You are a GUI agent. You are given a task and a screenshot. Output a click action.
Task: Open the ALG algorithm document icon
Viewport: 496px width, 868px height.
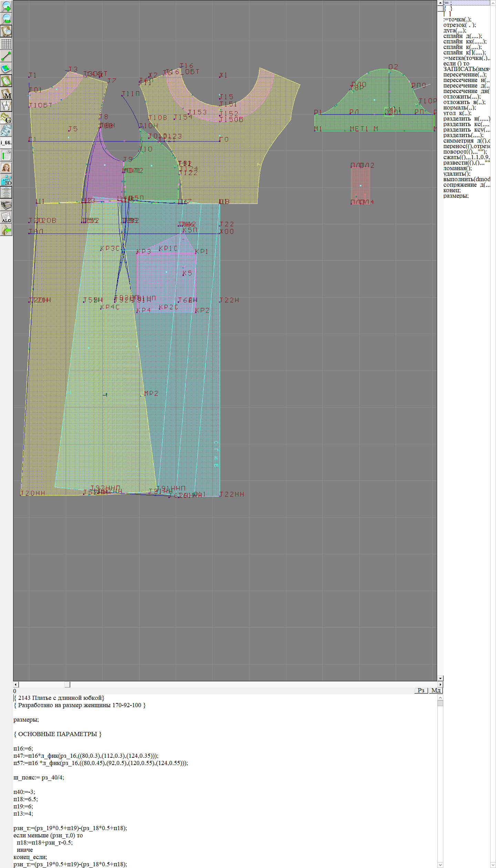click(x=6, y=217)
